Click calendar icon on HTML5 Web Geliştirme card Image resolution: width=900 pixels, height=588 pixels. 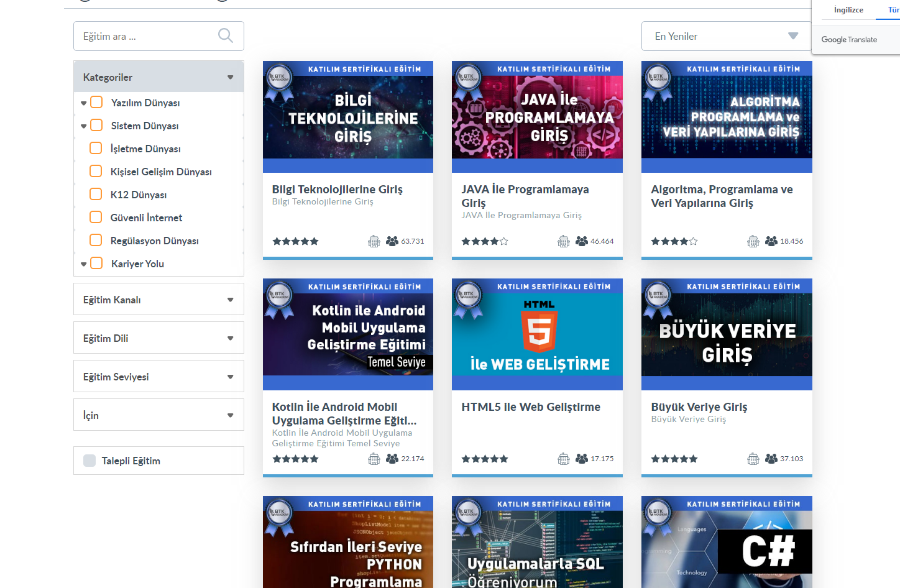point(564,459)
